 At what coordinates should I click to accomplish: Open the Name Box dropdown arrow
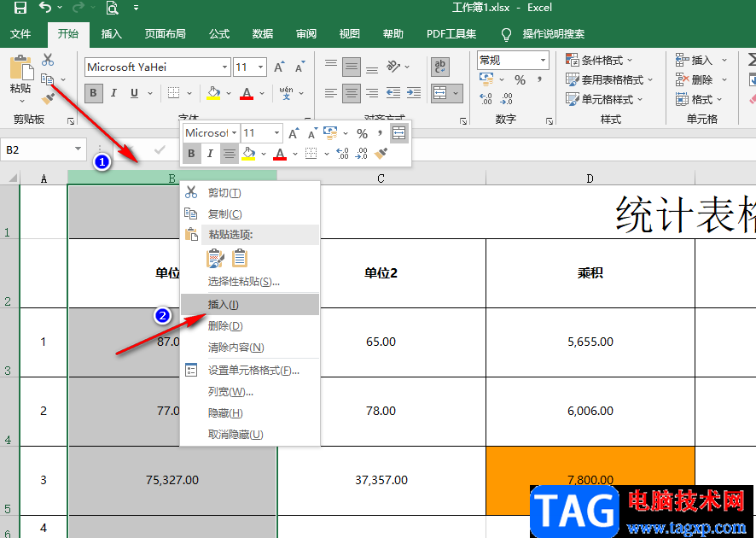(x=78, y=149)
